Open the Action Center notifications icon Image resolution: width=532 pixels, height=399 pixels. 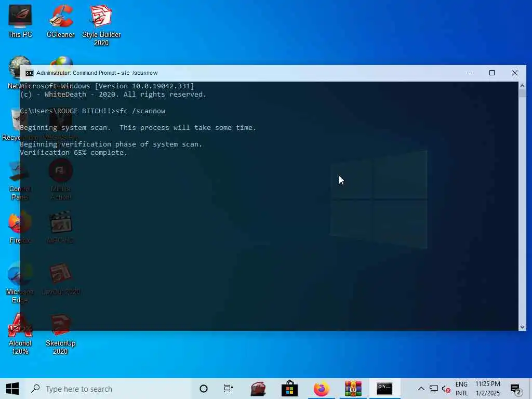pyautogui.click(x=516, y=389)
